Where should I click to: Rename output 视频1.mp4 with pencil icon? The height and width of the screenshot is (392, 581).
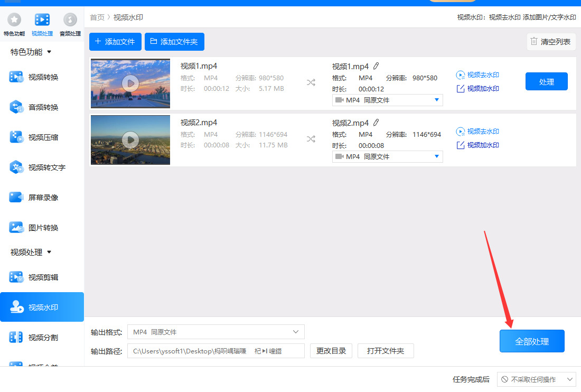376,66
